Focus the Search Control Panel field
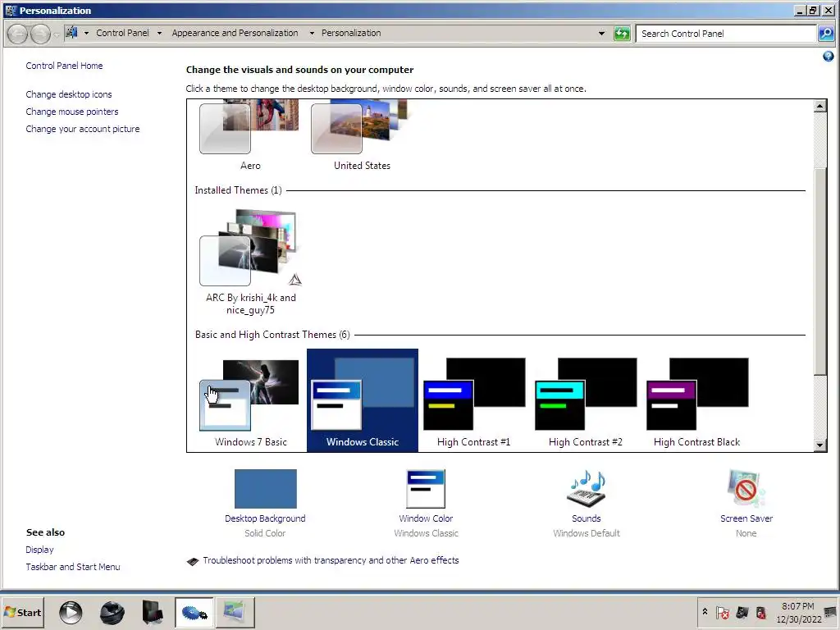The image size is (840, 630). pyautogui.click(x=725, y=34)
